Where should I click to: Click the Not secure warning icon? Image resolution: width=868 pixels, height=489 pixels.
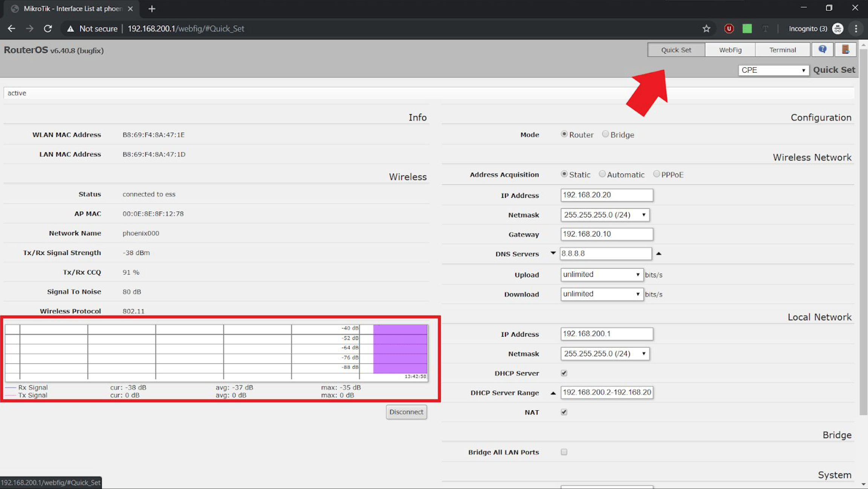tap(70, 29)
